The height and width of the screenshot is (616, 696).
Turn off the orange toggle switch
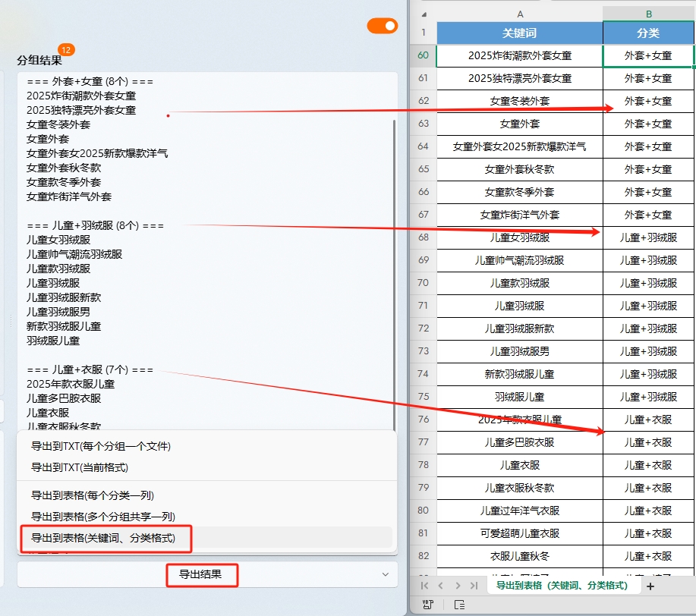[x=382, y=25]
